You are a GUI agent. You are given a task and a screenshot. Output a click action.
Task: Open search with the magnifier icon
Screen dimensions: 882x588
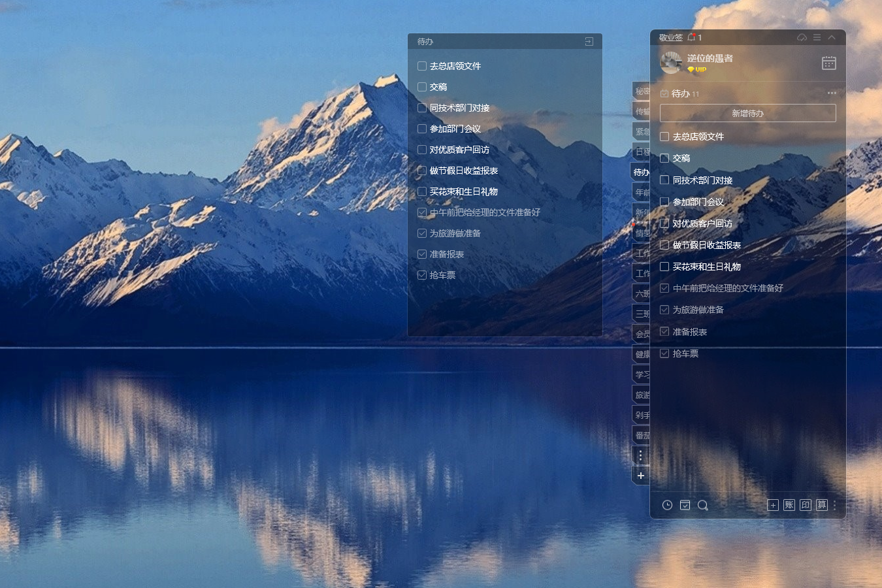pyautogui.click(x=703, y=505)
